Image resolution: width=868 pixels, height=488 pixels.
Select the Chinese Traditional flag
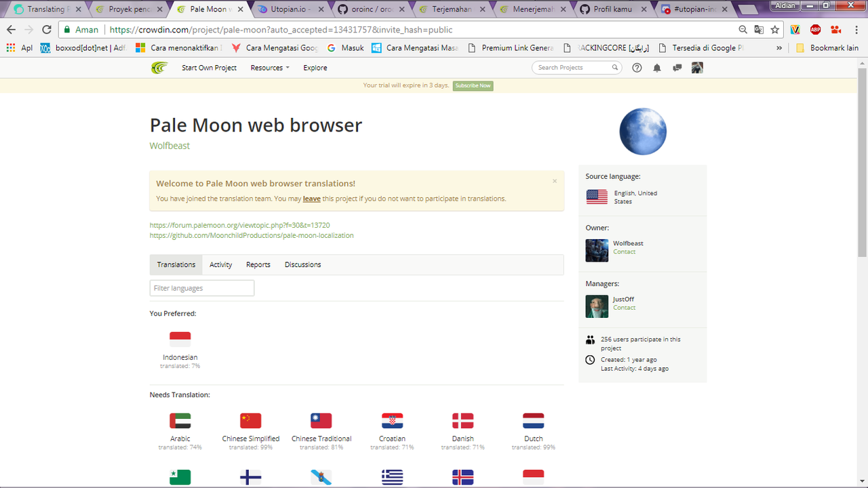coord(321,420)
